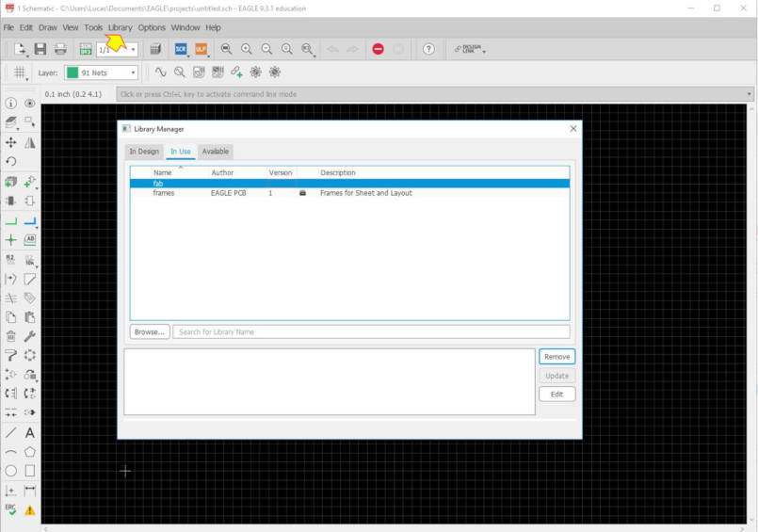
Task: Open the View menu
Action: click(70, 27)
